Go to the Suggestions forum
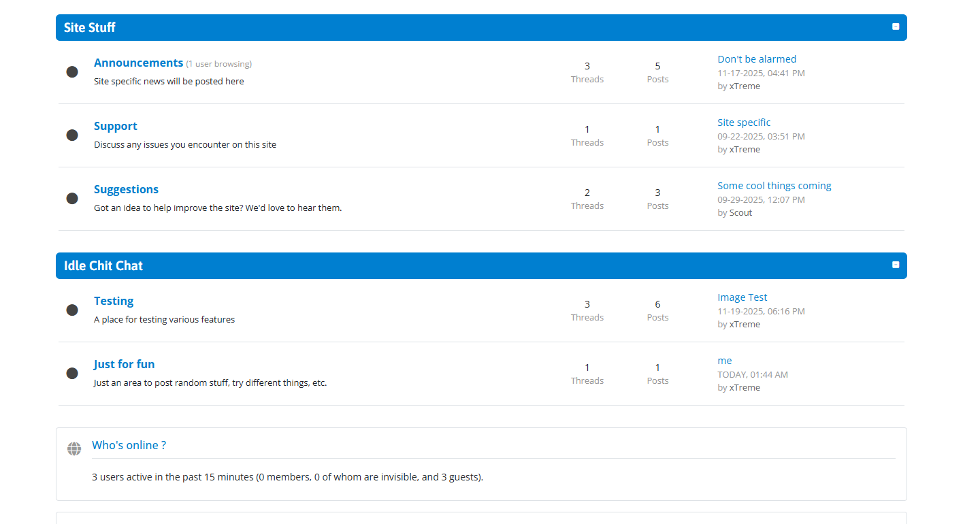This screenshot has height=524, width=980. (x=126, y=189)
